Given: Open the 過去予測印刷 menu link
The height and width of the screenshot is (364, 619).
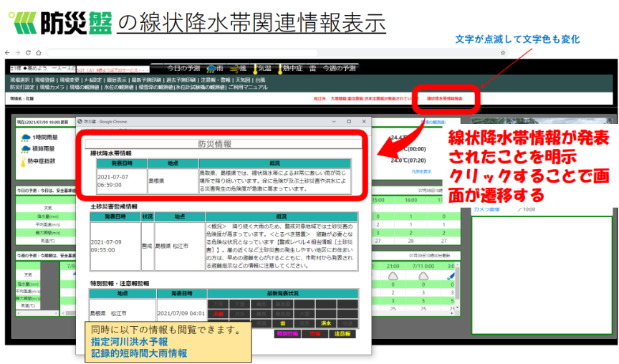Looking at the screenshot, I should tap(181, 80).
